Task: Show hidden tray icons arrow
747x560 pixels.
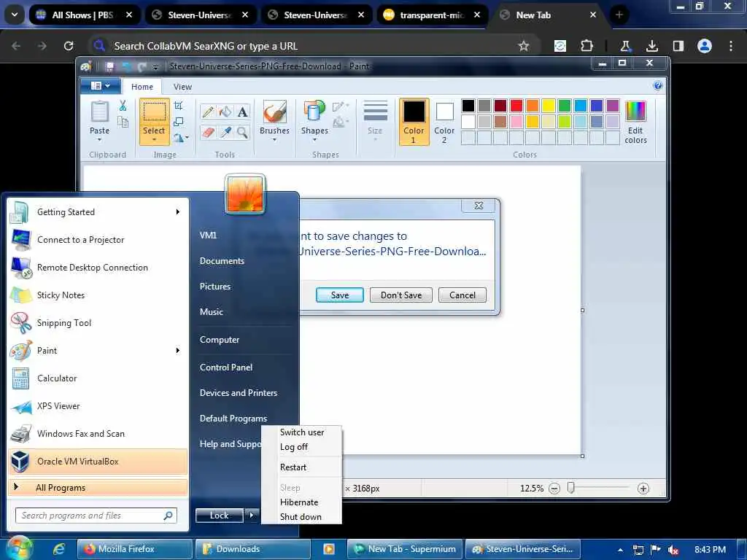Action: pos(620,550)
